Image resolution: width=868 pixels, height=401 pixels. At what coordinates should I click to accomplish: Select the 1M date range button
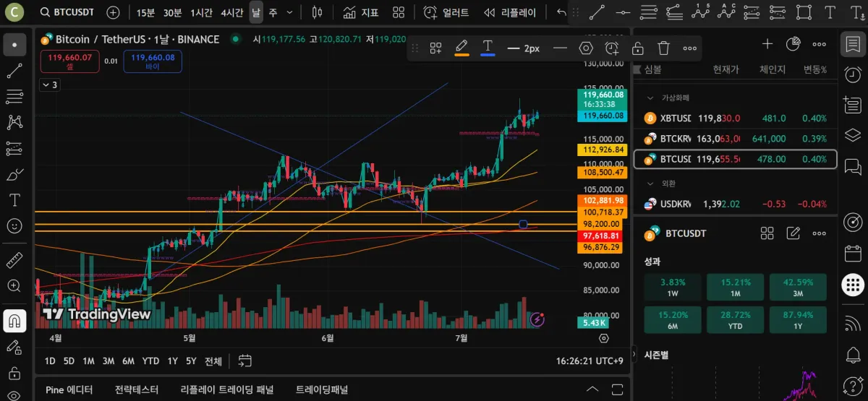[88, 361]
